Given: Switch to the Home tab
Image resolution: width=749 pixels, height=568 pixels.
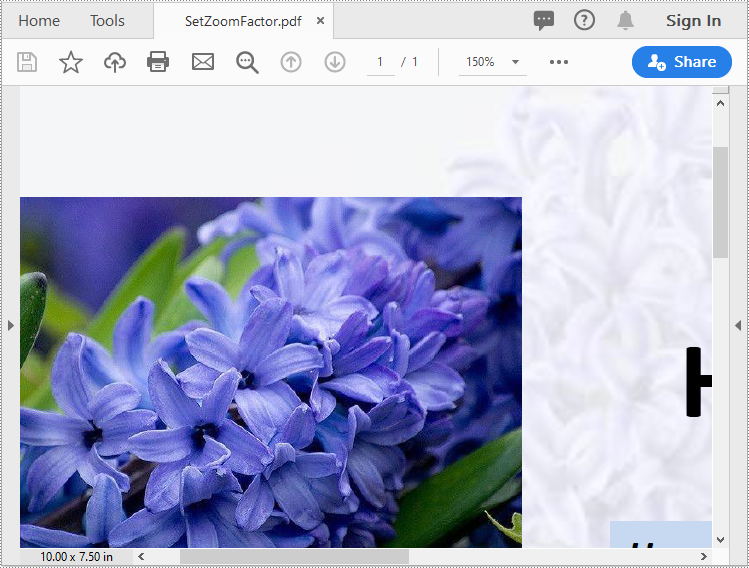Looking at the screenshot, I should pyautogui.click(x=39, y=21).
